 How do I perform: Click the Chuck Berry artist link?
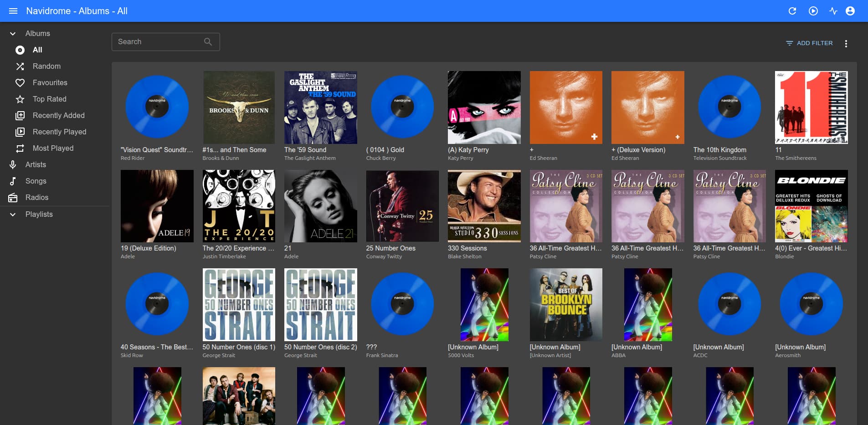381,158
